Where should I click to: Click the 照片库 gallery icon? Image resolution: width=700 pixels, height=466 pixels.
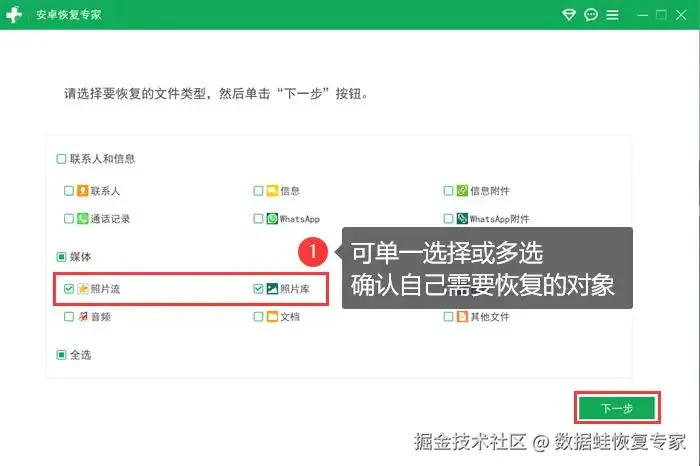(272, 289)
